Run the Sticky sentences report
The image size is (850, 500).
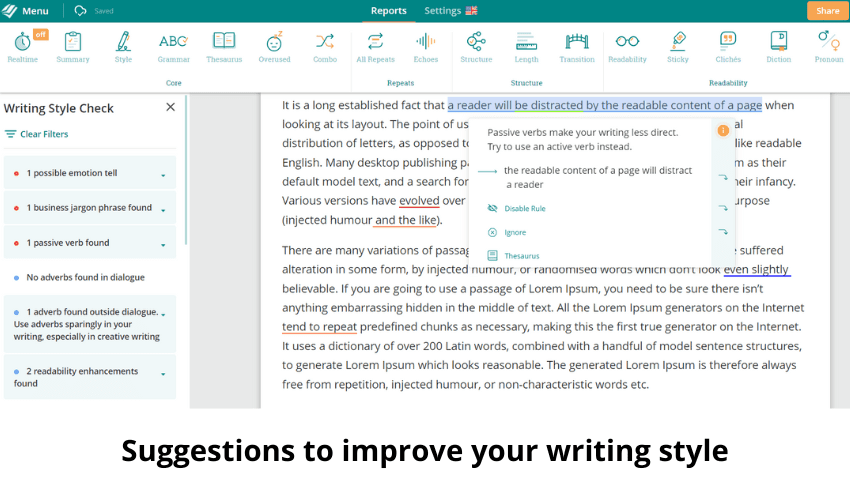tap(678, 47)
